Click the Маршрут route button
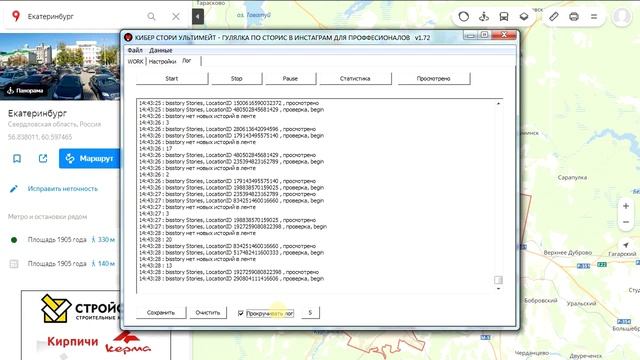Image resolution: width=640 pixels, height=360 pixels. [x=90, y=158]
